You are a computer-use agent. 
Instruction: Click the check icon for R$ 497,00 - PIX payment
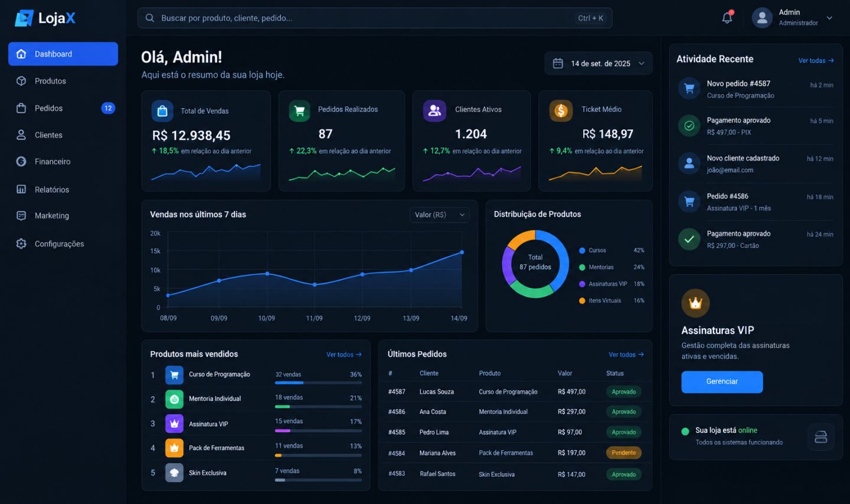pyautogui.click(x=689, y=126)
